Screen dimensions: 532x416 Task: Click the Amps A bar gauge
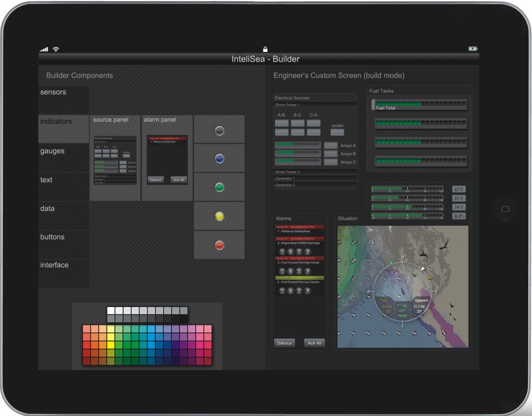pos(298,145)
